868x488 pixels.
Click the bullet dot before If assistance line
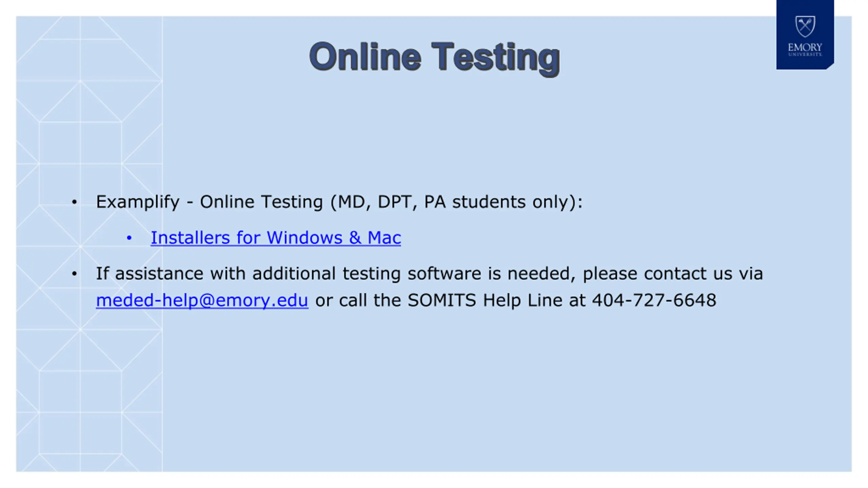tap(74, 273)
